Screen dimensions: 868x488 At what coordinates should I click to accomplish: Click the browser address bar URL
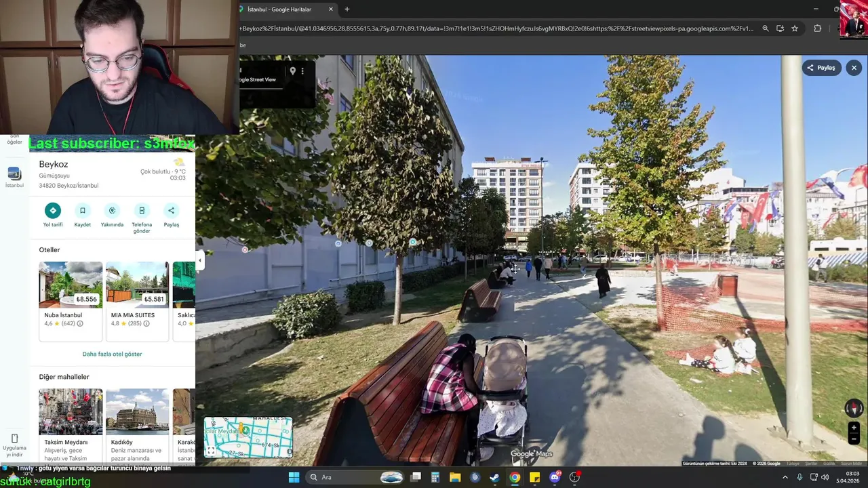coord(497,28)
